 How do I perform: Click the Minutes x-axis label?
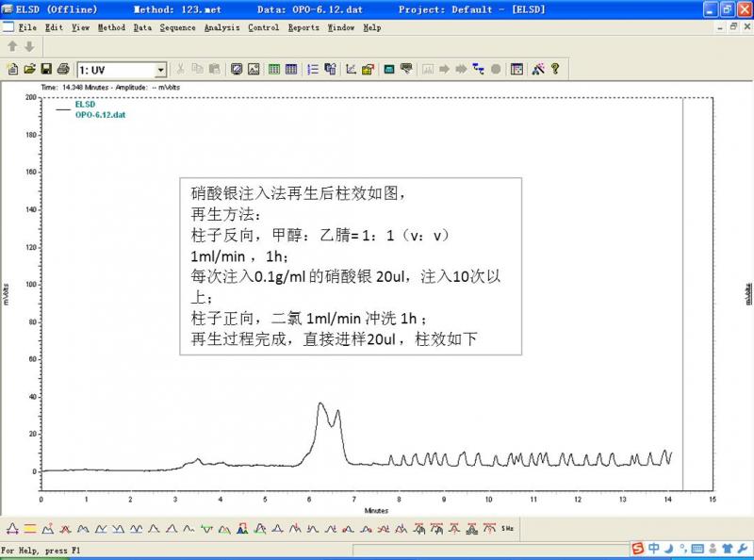coord(376,510)
